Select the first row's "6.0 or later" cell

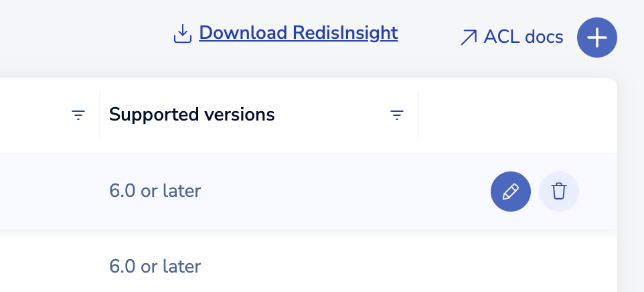pos(155,191)
